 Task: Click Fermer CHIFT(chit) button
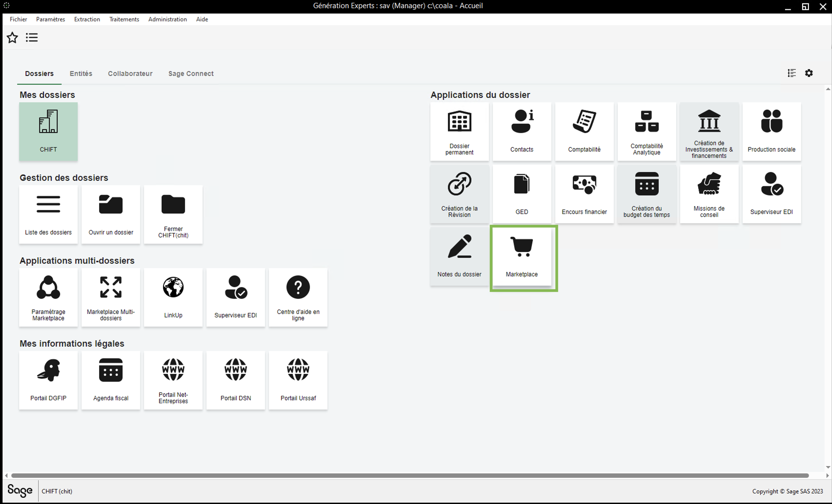(x=173, y=215)
